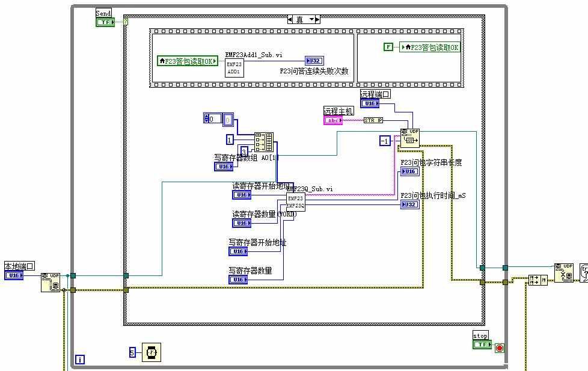Image resolution: width=588 pixels, height=371 pixels.
Task: Click the -1 numeric constant
Action: tap(385, 141)
